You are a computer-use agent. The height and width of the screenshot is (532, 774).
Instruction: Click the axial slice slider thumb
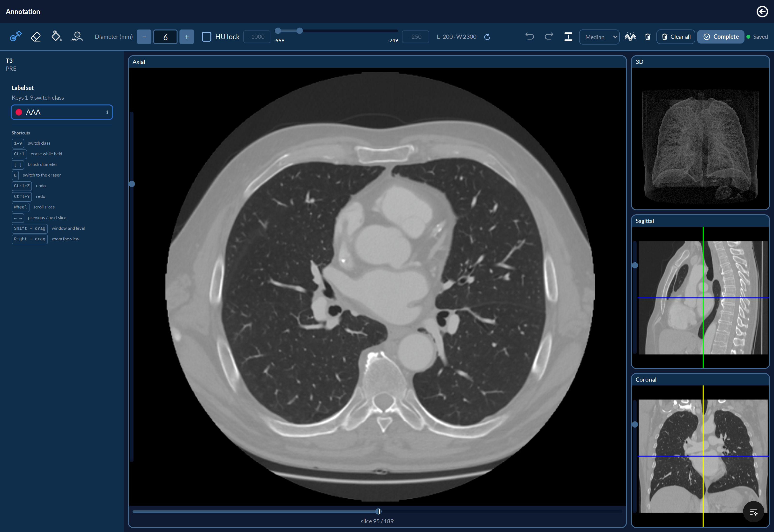coord(379,511)
